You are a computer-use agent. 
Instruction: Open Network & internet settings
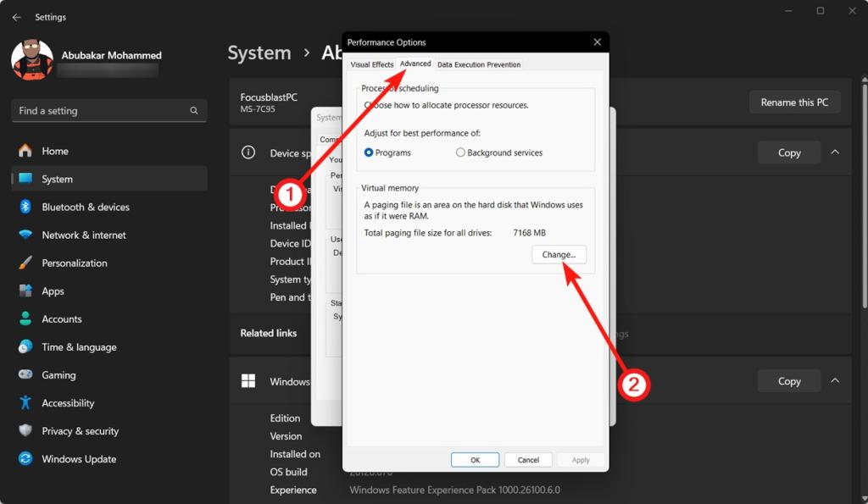[85, 235]
